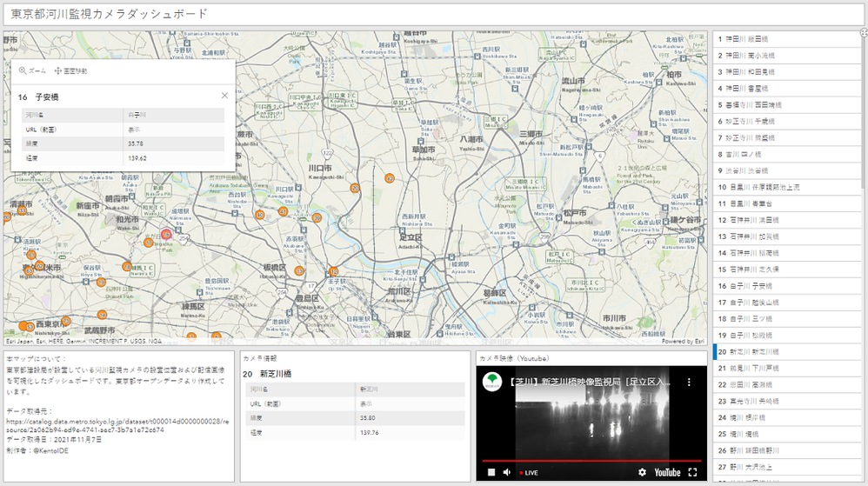Select list row 1 神田川 飯田橋
The image size is (868, 486).
coord(786,39)
